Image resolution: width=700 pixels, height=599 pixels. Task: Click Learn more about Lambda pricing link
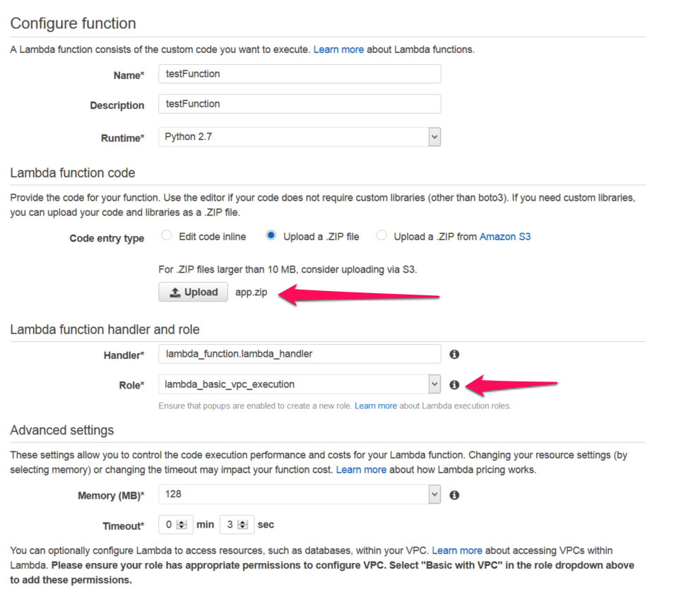361,470
